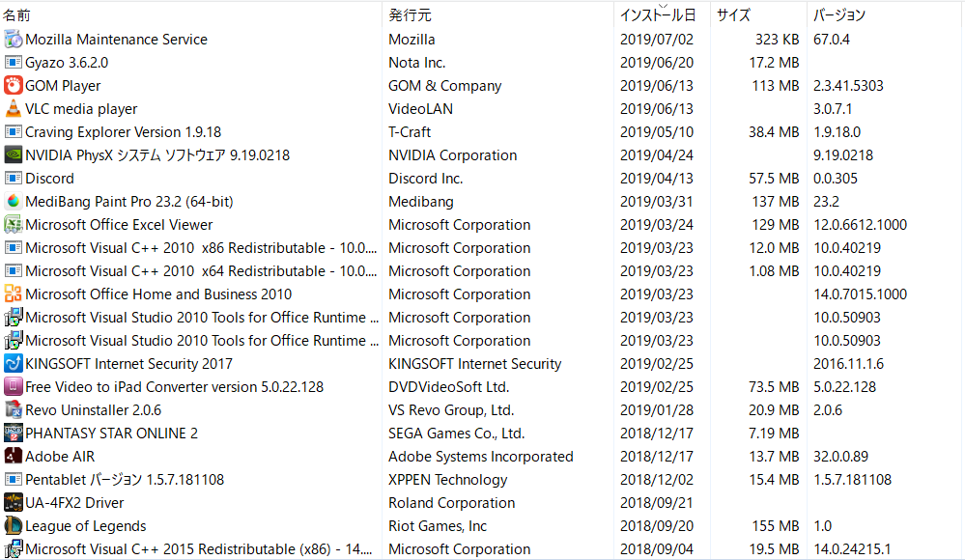This screenshot has height=560, width=965.
Task: Click the Gyazo 3.6.2.0 entry
Action: coord(67,63)
